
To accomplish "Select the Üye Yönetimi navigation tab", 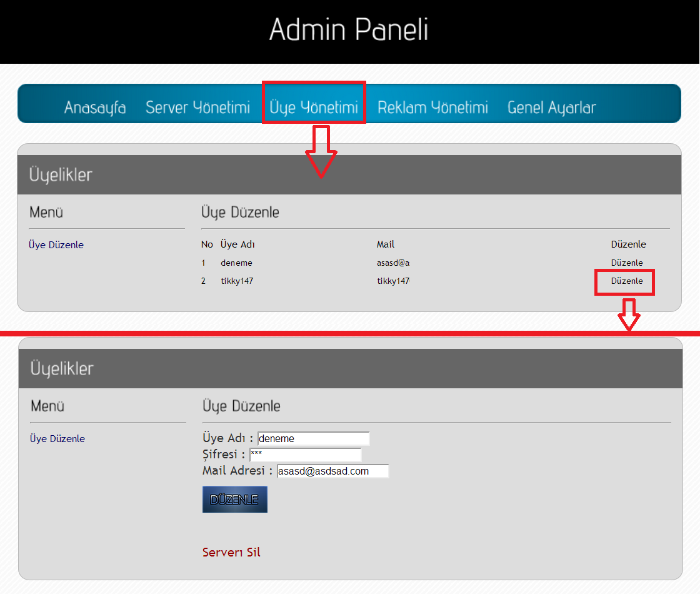I will tap(314, 108).
